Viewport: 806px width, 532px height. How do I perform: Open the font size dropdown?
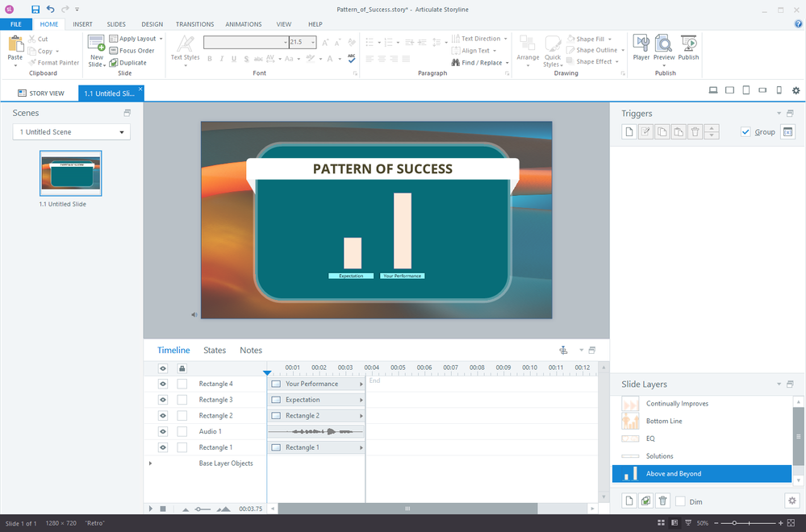click(314, 42)
